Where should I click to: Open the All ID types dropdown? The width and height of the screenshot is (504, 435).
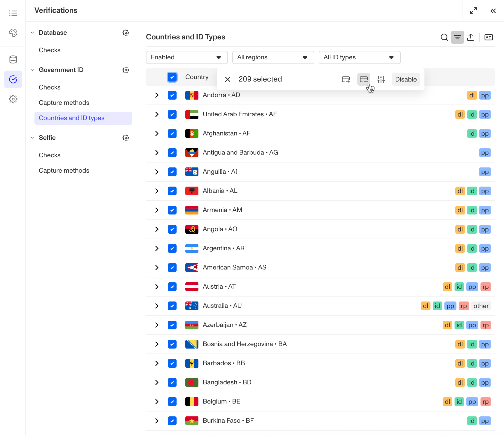[x=360, y=57]
